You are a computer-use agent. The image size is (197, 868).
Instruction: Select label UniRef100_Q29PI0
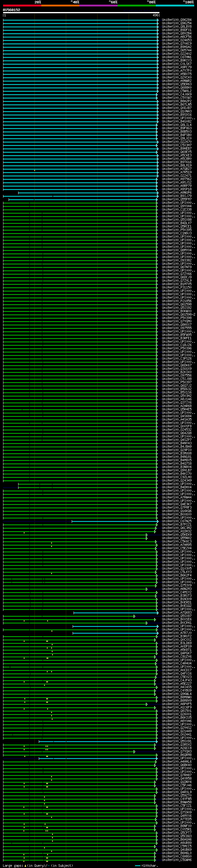tap(176, 450)
